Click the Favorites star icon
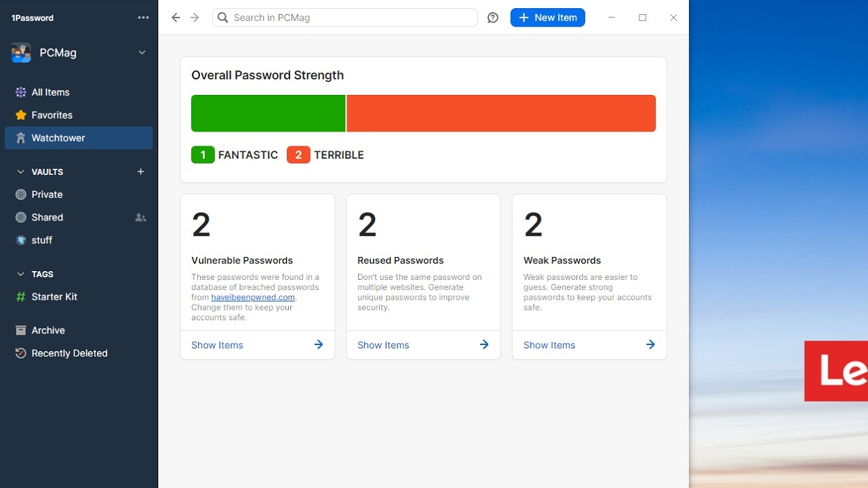This screenshot has height=488, width=868. point(21,115)
